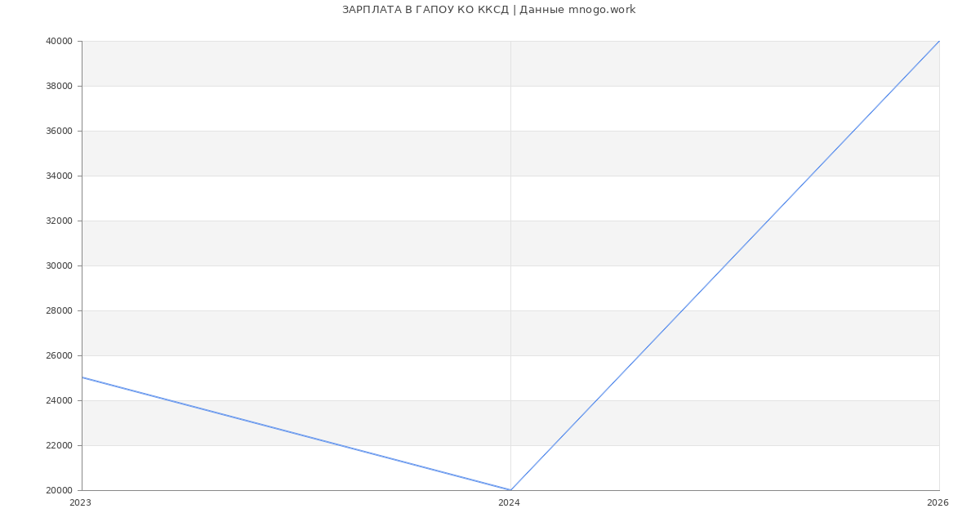Image resolution: width=980 pixels, height=531 pixels.
Task: Click the 40000 y-axis label
Action: [58, 41]
